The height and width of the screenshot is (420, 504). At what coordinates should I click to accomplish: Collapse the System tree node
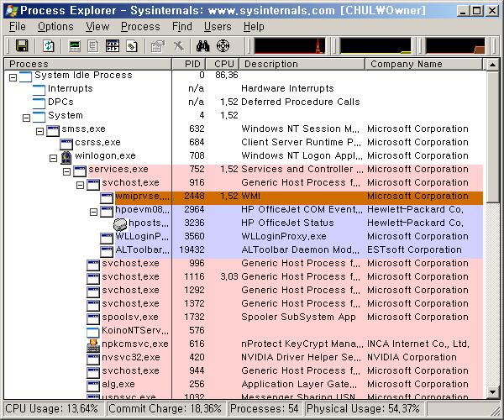tap(26, 118)
